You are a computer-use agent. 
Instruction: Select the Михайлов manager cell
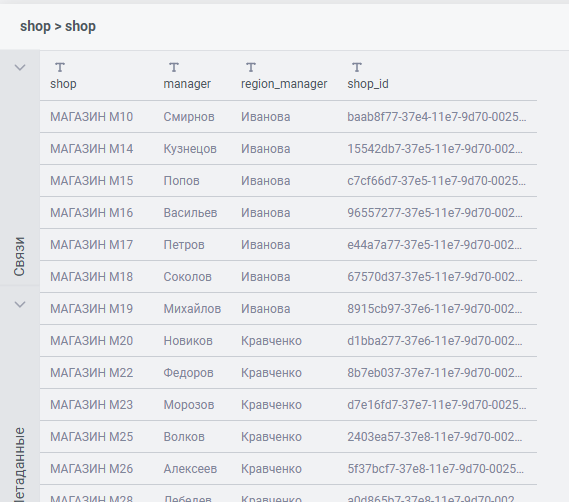pyautogui.click(x=192, y=309)
